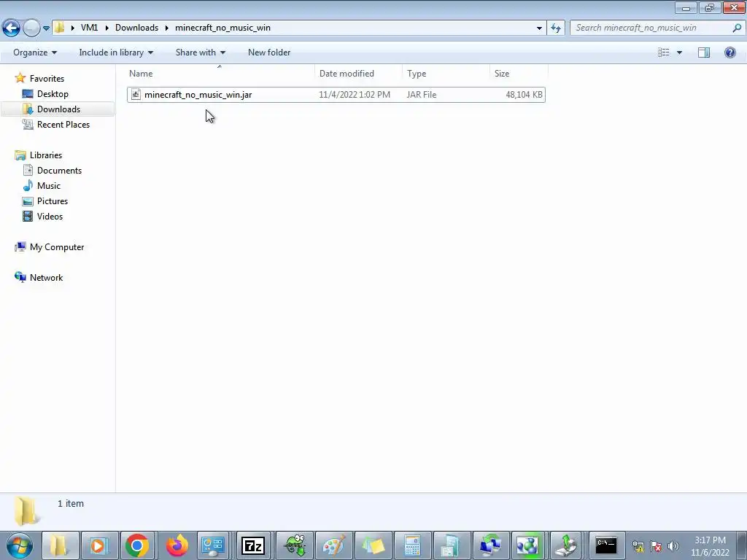Screen dimensions: 747x560
Task: Launch Google Chrome from the taskbar
Action: (x=137, y=545)
